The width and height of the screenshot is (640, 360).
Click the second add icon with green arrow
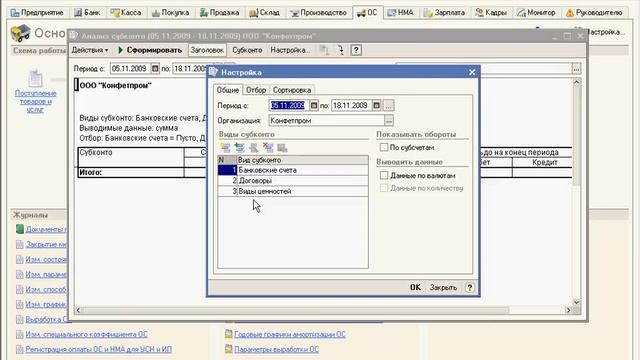240,148
